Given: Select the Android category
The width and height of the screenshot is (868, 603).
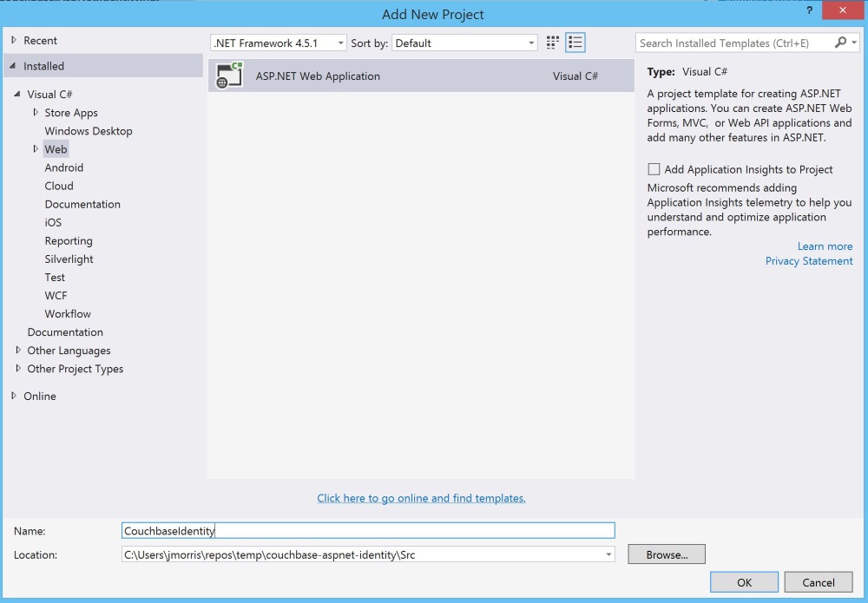Looking at the screenshot, I should 64,167.
